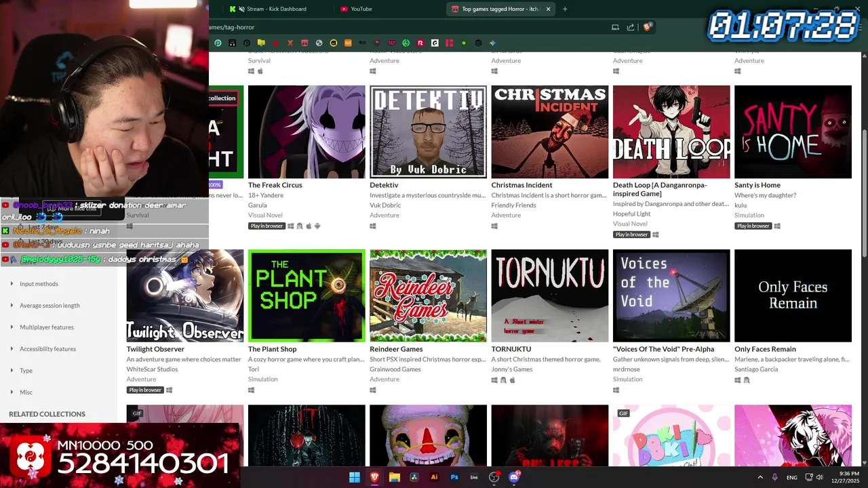Visit the author page for Vuk Dobric
This screenshot has height=488, width=868.
coord(385,205)
